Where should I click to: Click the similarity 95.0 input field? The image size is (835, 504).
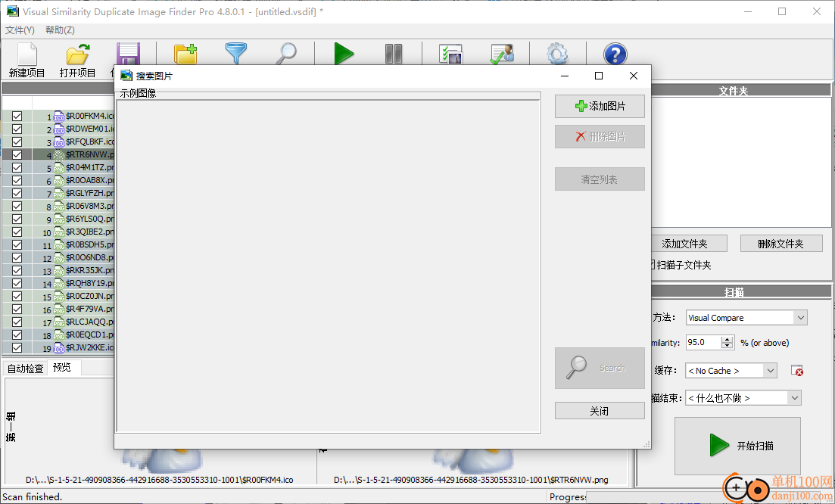coord(703,343)
